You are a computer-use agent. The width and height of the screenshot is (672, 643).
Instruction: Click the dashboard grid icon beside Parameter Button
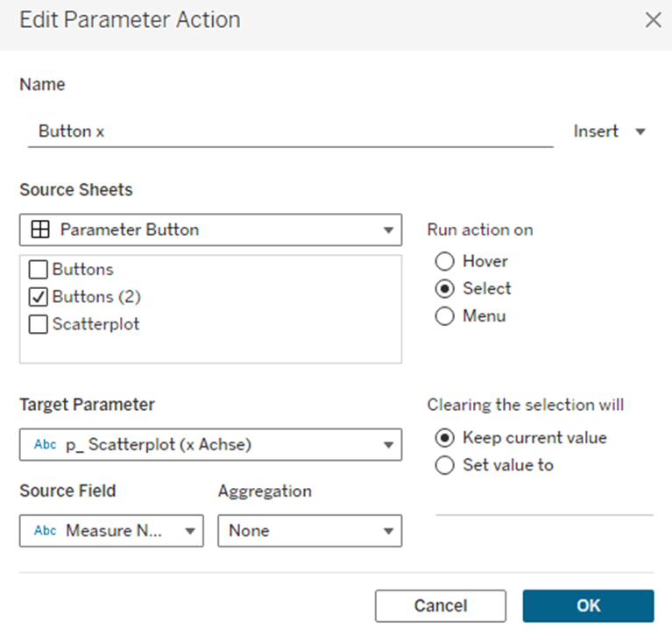click(x=39, y=230)
